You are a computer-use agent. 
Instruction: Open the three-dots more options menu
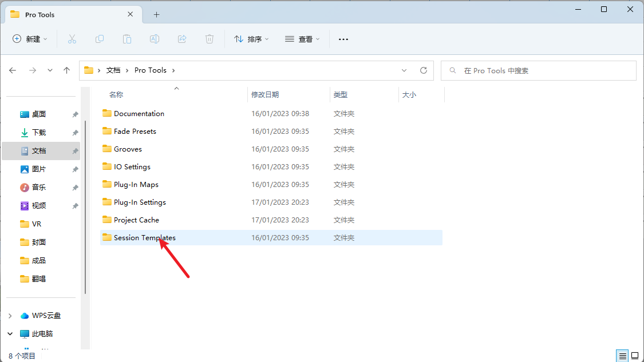(x=343, y=39)
